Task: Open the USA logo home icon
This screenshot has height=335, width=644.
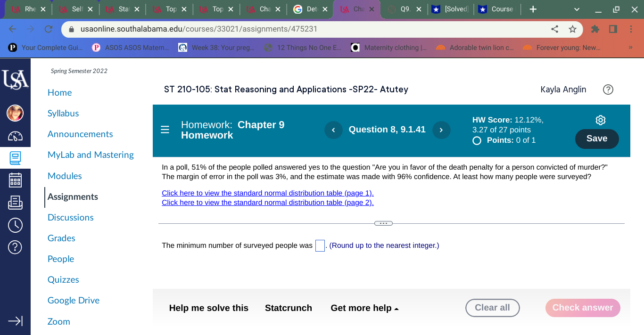Action: click(15, 80)
